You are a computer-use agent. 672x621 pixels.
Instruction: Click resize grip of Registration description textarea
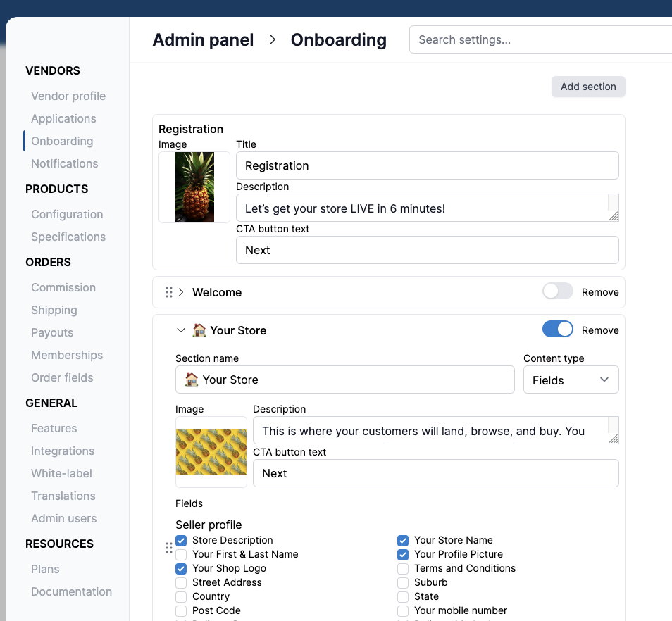pyautogui.click(x=614, y=216)
